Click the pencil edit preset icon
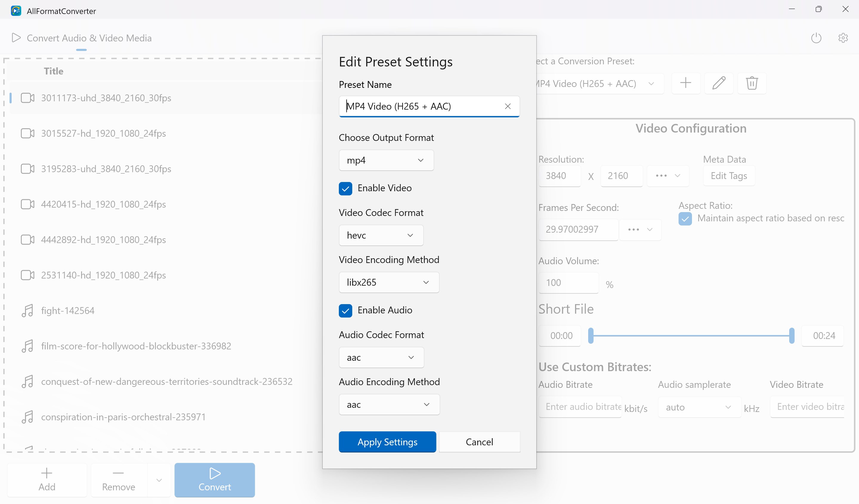The image size is (859, 504). [x=719, y=83]
